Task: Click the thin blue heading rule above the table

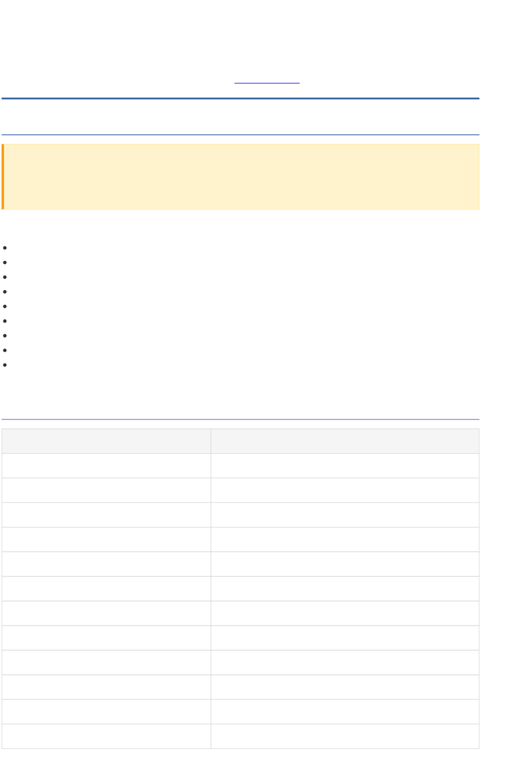Action: (240, 419)
